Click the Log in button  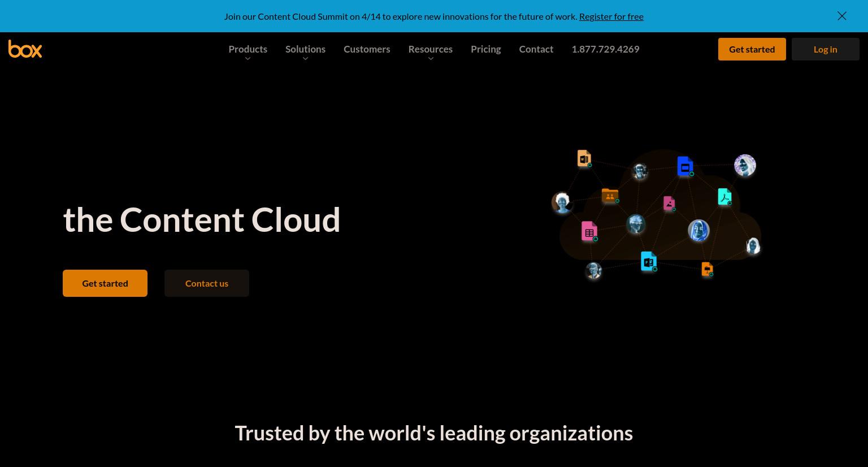825,49
